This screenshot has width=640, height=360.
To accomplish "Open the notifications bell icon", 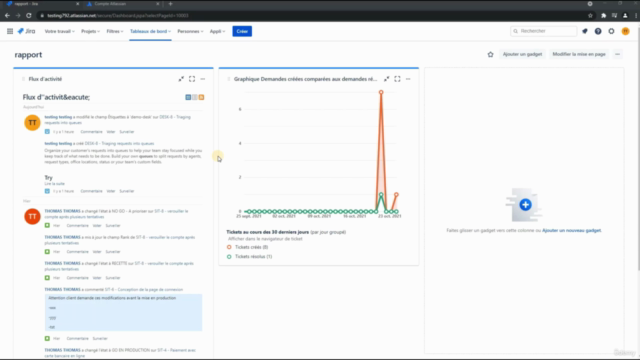I will point(585,31).
